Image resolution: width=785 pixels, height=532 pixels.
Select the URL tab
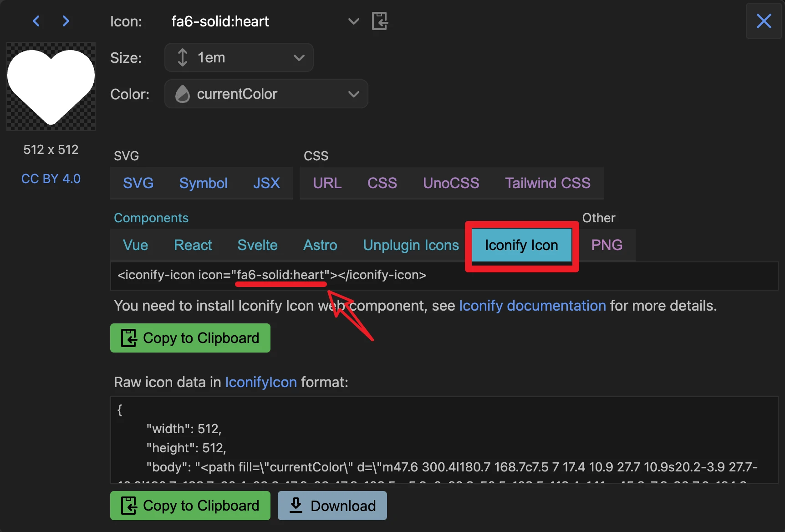point(327,183)
